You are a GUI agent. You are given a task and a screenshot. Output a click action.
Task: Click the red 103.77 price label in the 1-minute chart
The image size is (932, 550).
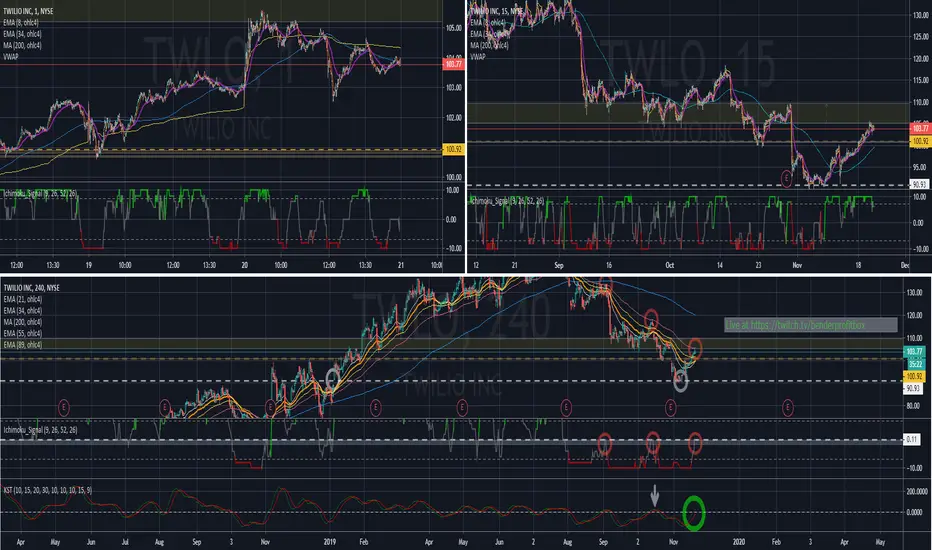tap(454, 64)
